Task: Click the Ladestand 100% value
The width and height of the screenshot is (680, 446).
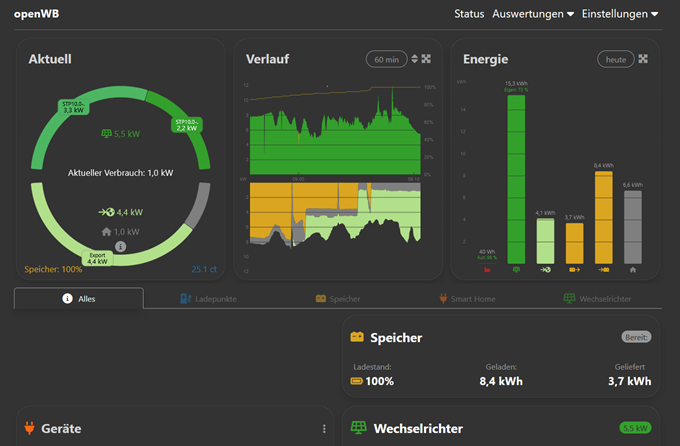Action: tap(379, 381)
